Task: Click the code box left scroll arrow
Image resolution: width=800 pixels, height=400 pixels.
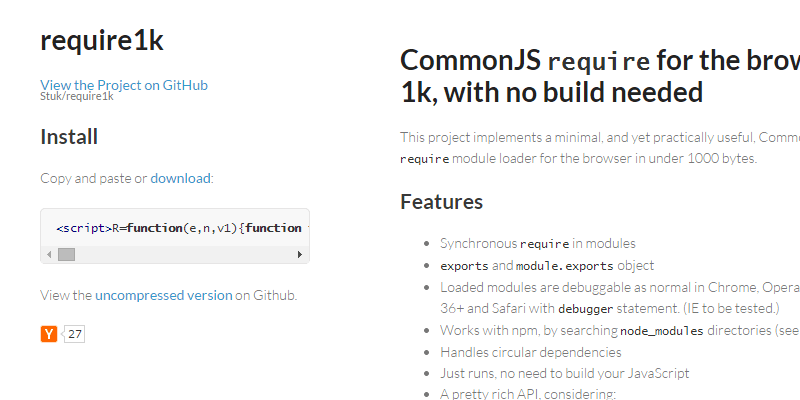Action: point(48,255)
